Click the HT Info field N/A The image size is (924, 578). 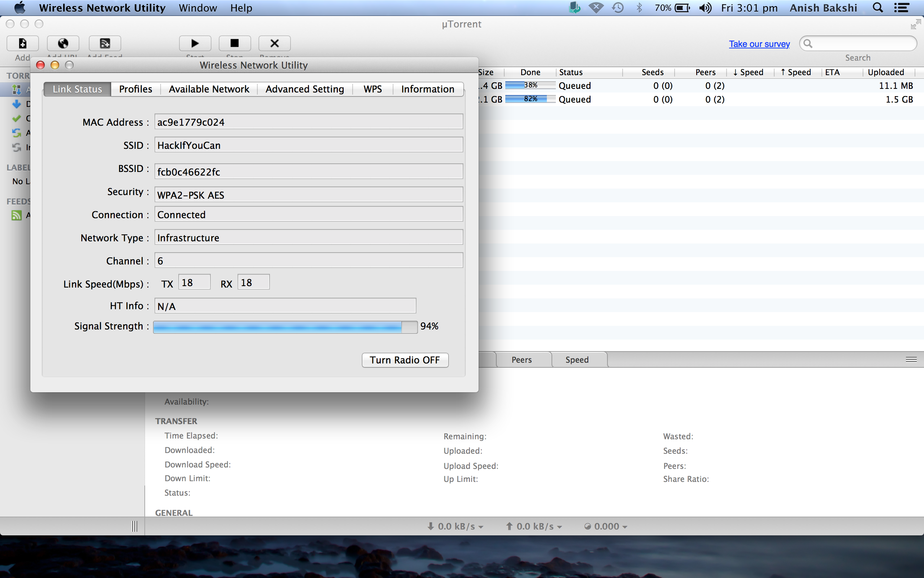[x=285, y=306]
